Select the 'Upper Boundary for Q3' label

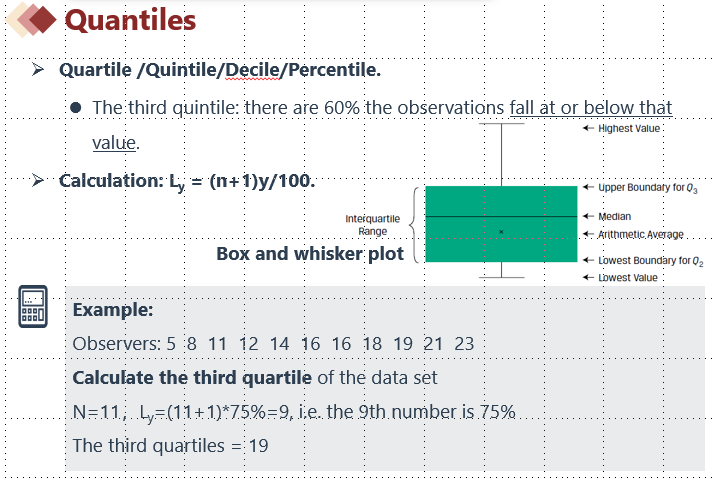(648, 188)
